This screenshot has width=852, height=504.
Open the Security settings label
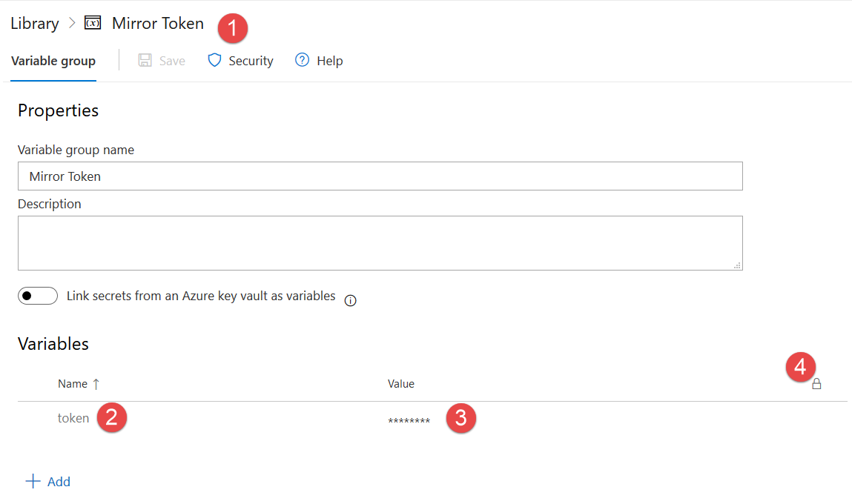[251, 61]
